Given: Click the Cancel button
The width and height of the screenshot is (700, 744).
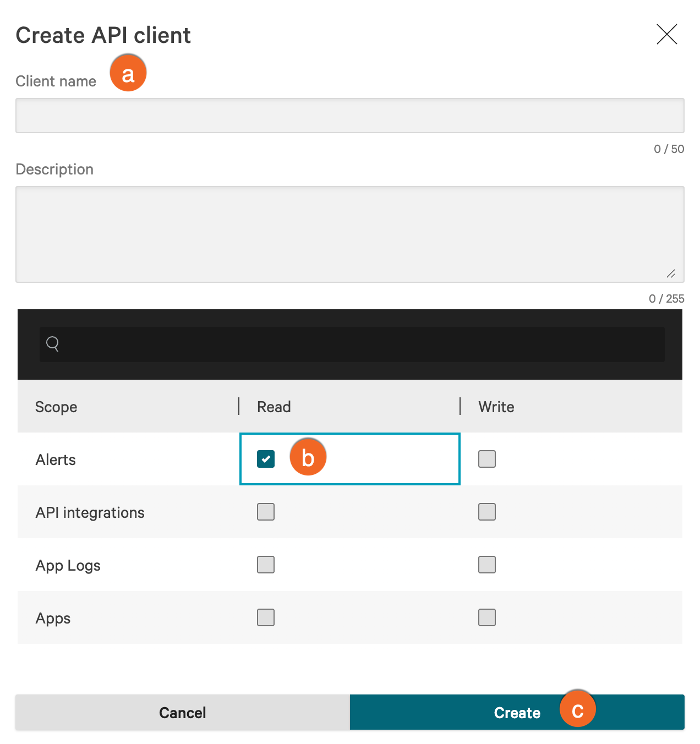Looking at the screenshot, I should click(183, 712).
